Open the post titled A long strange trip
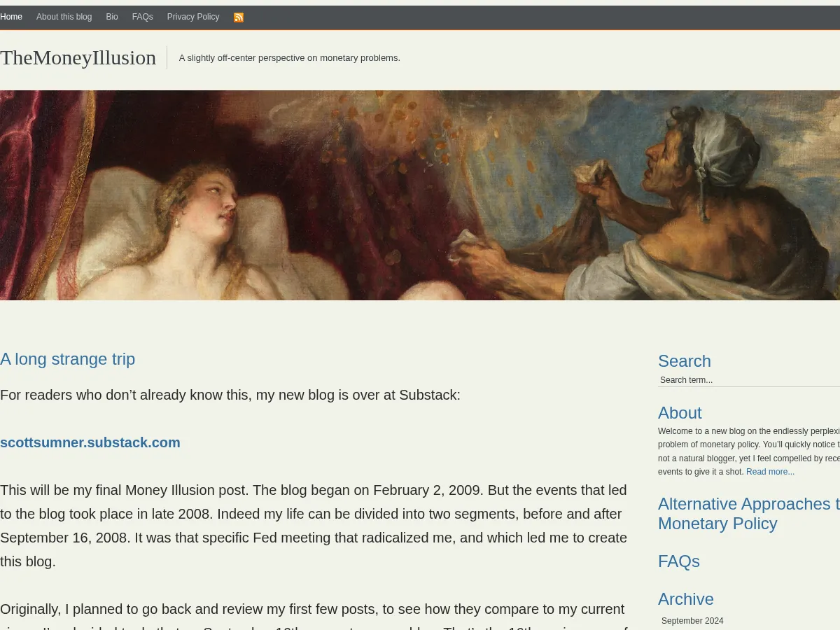This screenshot has width=840, height=630. (68, 359)
